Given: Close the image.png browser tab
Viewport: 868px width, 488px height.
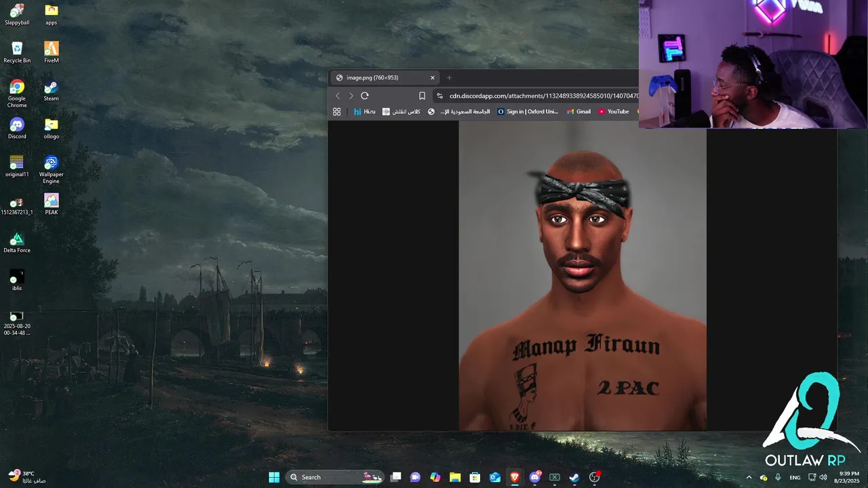Looking at the screenshot, I should point(433,77).
